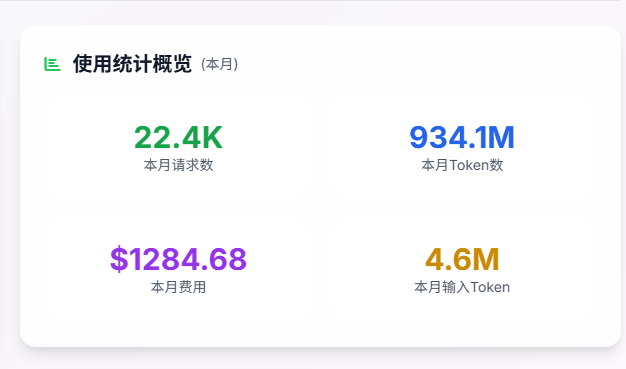
Task: Click the orange 4.6M colored figure
Action: point(462,259)
